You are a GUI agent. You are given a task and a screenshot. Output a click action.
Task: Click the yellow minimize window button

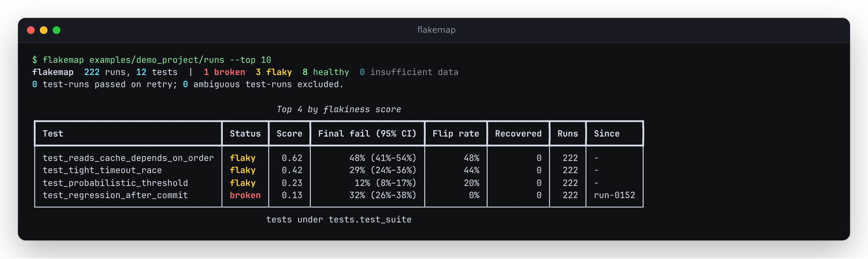coord(43,30)
